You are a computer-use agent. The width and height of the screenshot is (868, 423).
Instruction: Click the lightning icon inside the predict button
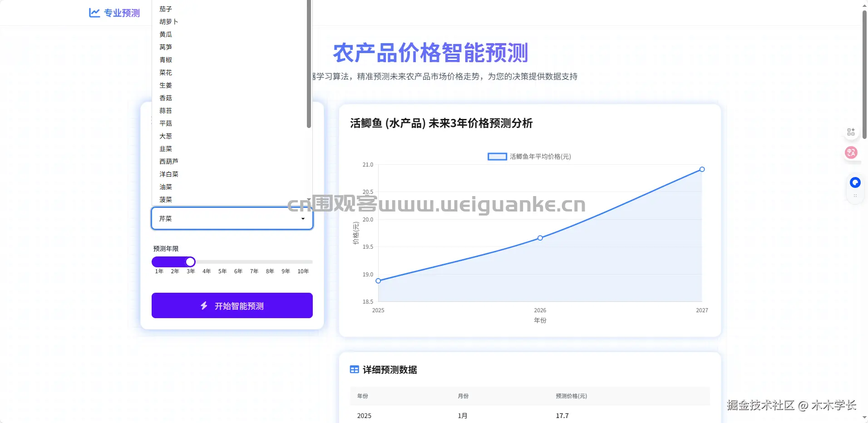(204, 305)
